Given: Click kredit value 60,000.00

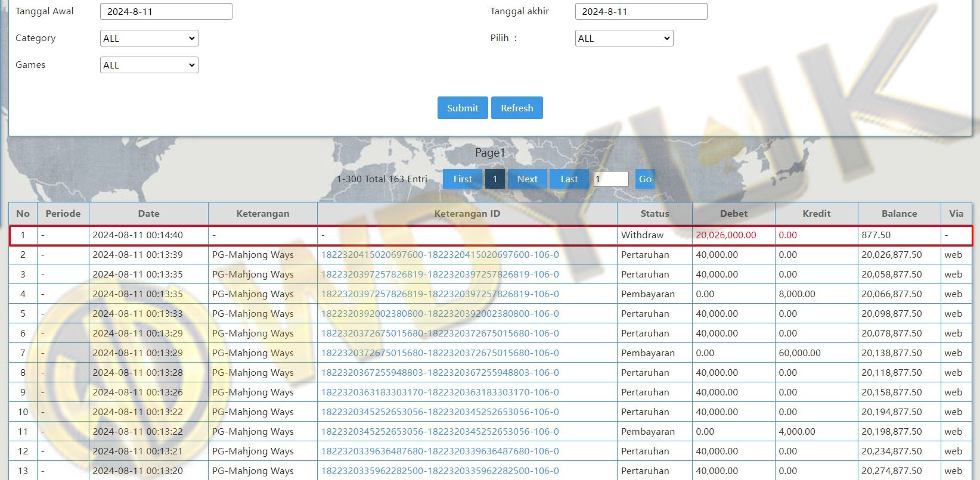Looking at the screenshot, I should tap(799, 353).
